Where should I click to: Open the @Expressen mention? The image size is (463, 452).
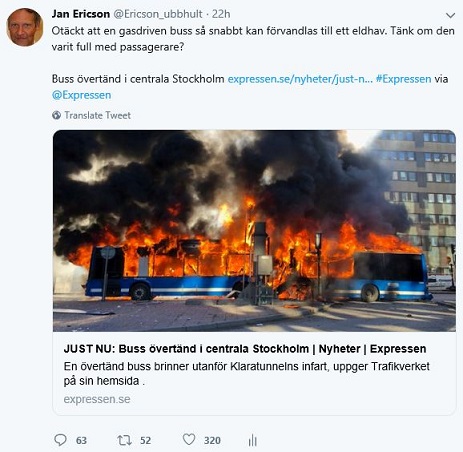point(81,95)
